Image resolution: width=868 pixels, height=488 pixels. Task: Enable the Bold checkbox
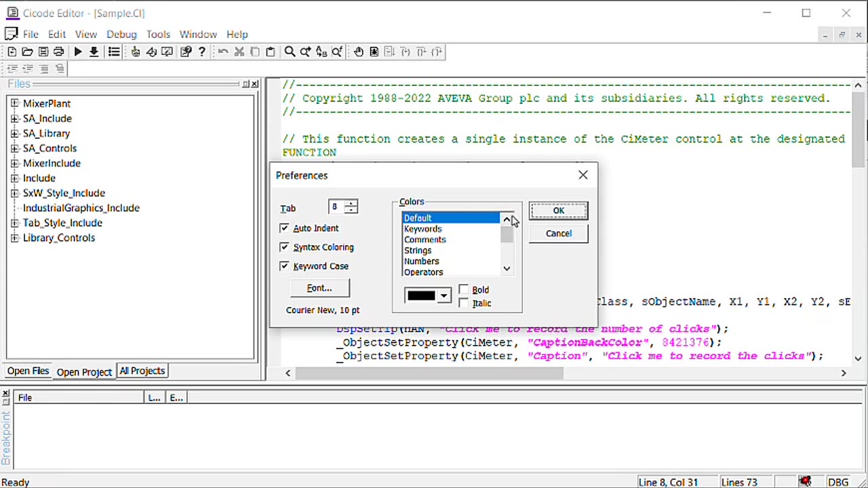coord(464,290)
